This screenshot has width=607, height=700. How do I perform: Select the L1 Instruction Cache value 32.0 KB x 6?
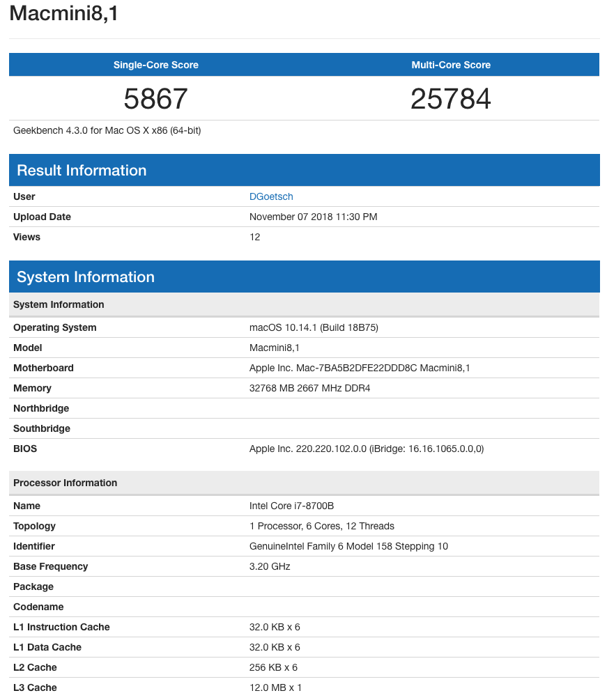point(275,627)
